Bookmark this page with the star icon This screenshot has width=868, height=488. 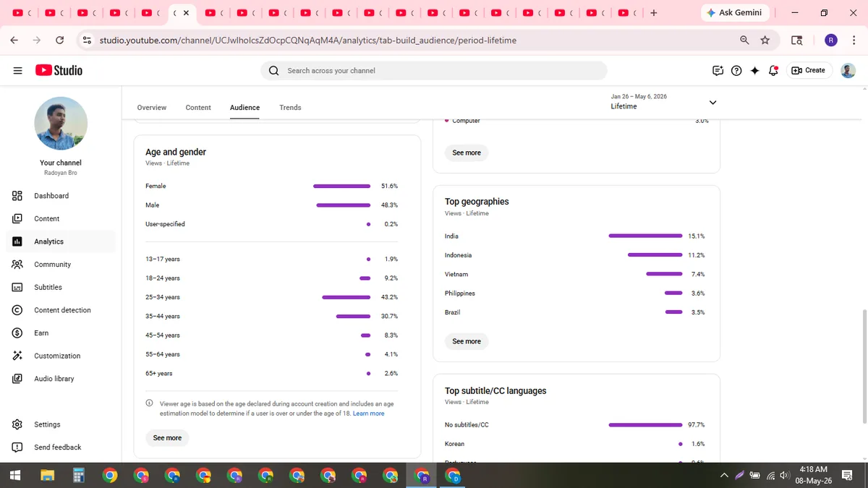765,40
